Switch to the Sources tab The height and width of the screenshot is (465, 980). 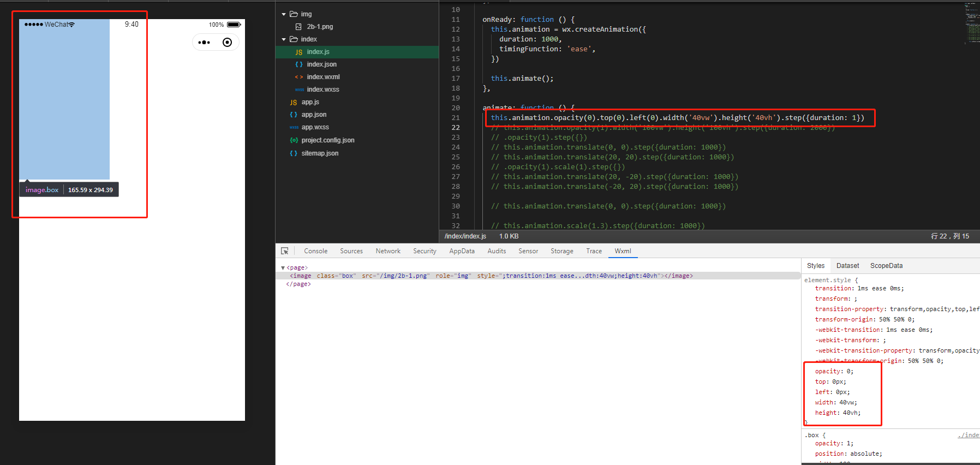click(351, 251)
